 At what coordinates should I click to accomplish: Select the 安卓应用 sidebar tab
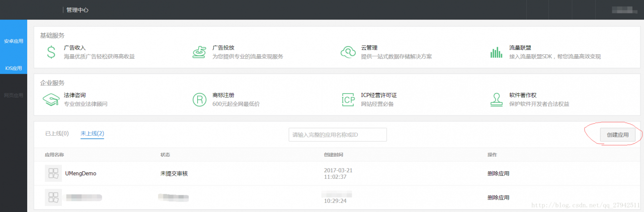tap(14, 41)
